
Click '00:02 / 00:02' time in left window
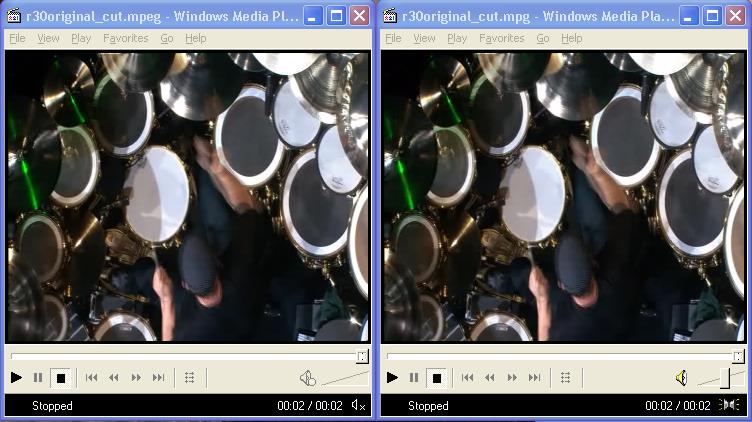pyautogui.click(x=310, y=406)
